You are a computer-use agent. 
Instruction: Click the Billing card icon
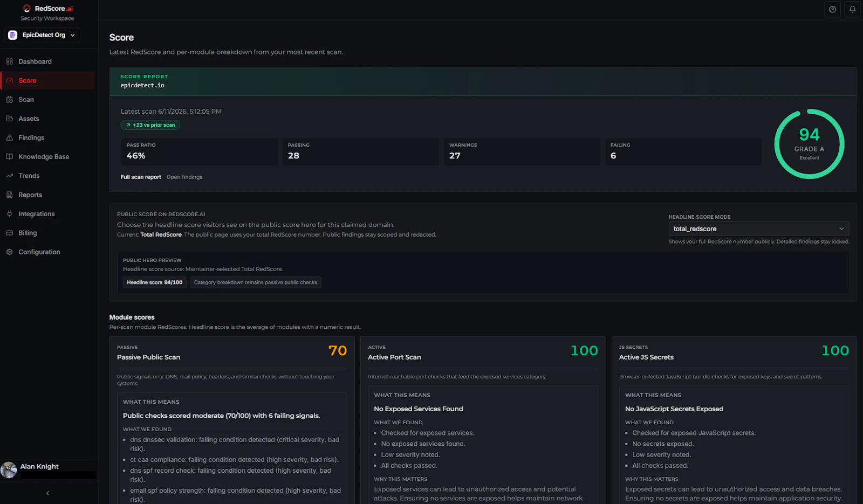tap(10, 233)
